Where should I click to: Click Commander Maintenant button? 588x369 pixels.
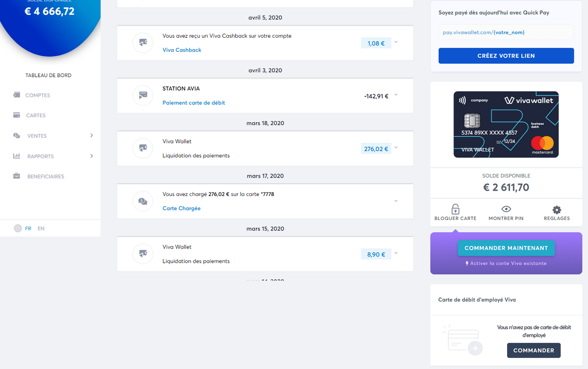tap(506, 248)
